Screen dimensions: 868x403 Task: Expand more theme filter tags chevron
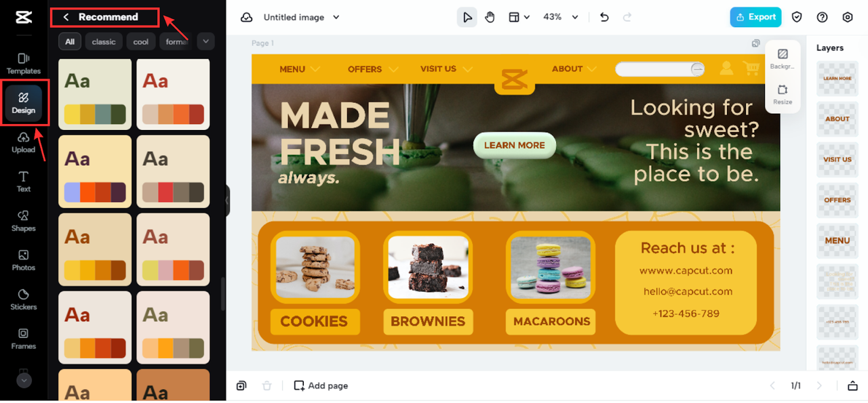pos(205,41)
